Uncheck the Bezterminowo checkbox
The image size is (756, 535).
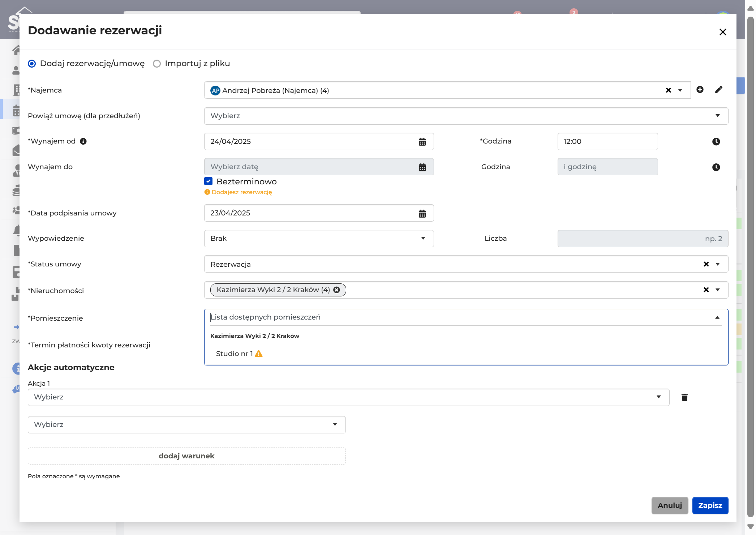coord(208,181)
